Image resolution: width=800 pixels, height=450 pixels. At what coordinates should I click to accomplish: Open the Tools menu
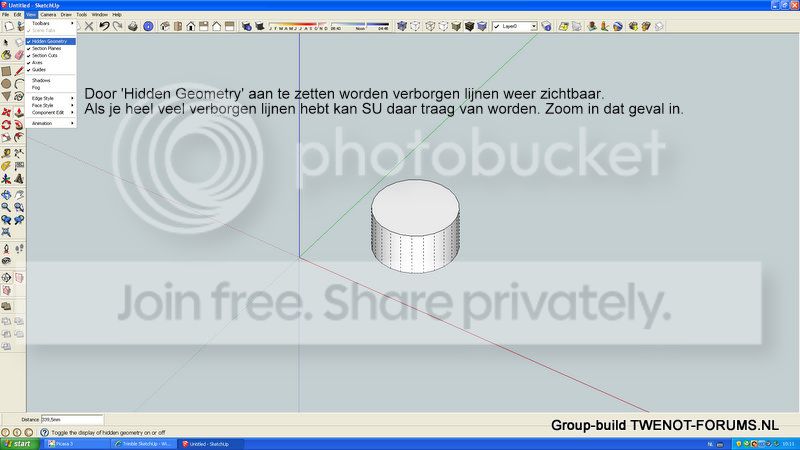pos(82,15)
